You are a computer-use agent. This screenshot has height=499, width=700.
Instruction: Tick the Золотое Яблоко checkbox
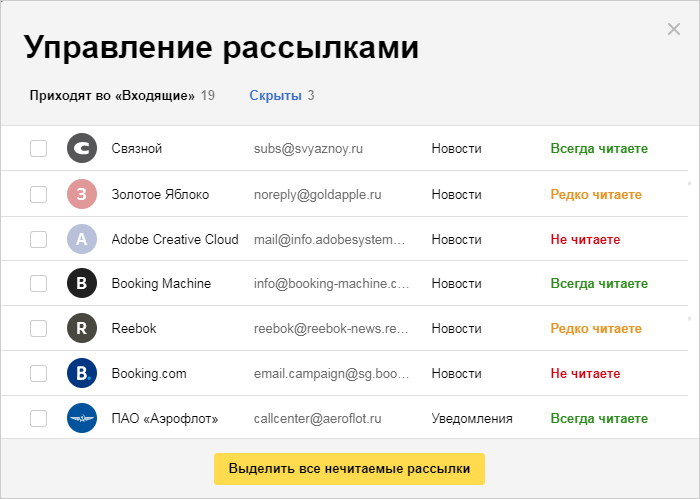[x=38, y=194]
